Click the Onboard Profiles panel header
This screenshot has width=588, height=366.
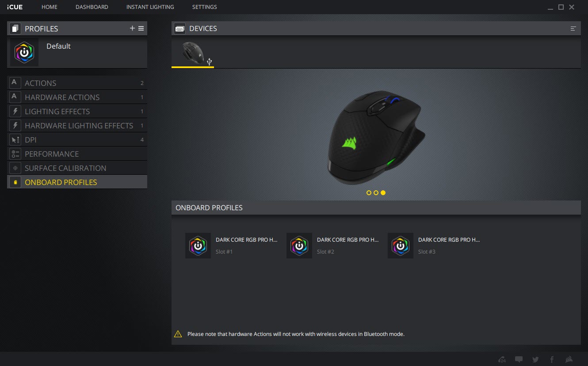[376, 208]
